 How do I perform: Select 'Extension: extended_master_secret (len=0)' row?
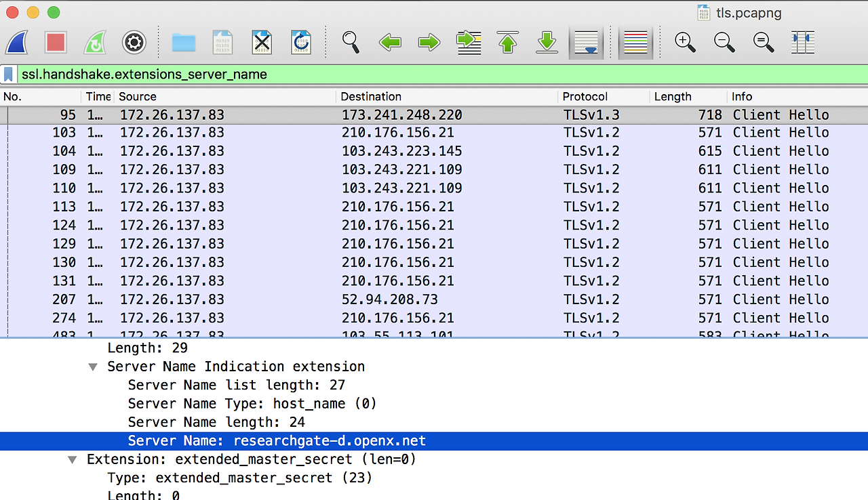434,459
